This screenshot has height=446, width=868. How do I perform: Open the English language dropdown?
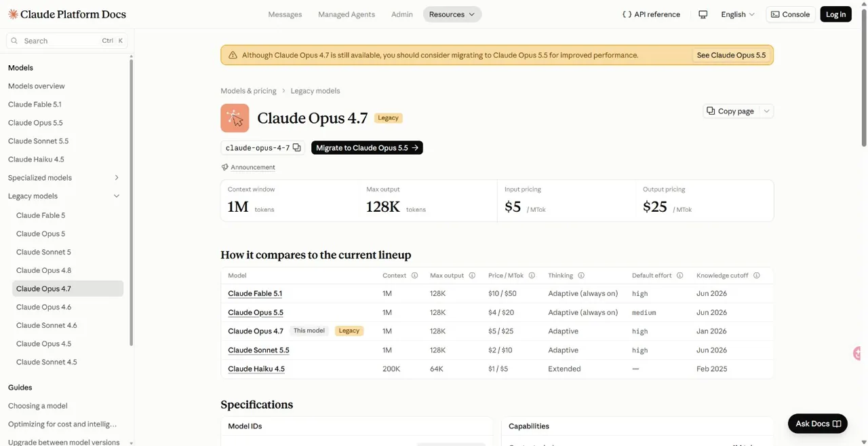tap(738, 14)
